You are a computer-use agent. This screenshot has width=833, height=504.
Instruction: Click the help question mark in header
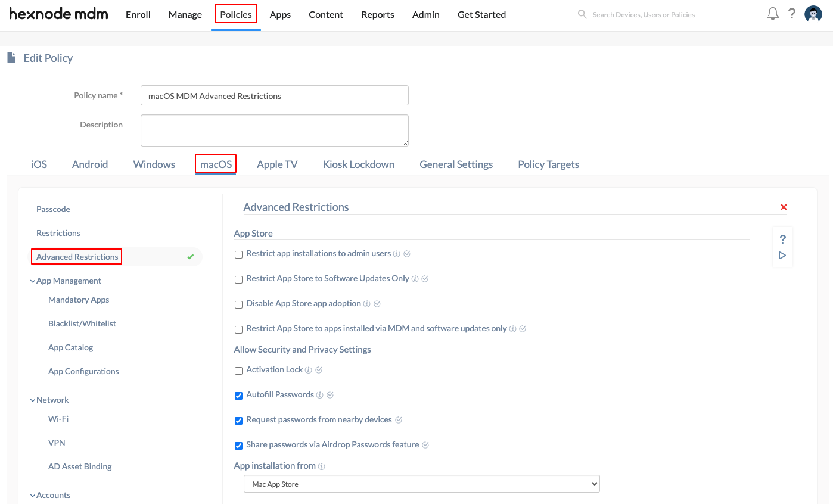click(x=792, y=14)
